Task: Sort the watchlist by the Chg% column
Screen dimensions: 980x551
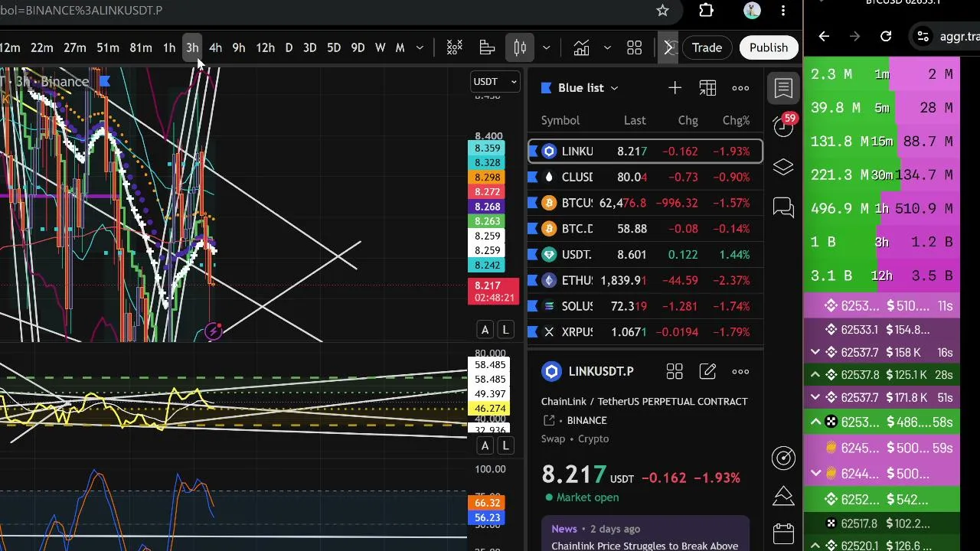Action: click(x=736, y=120)
